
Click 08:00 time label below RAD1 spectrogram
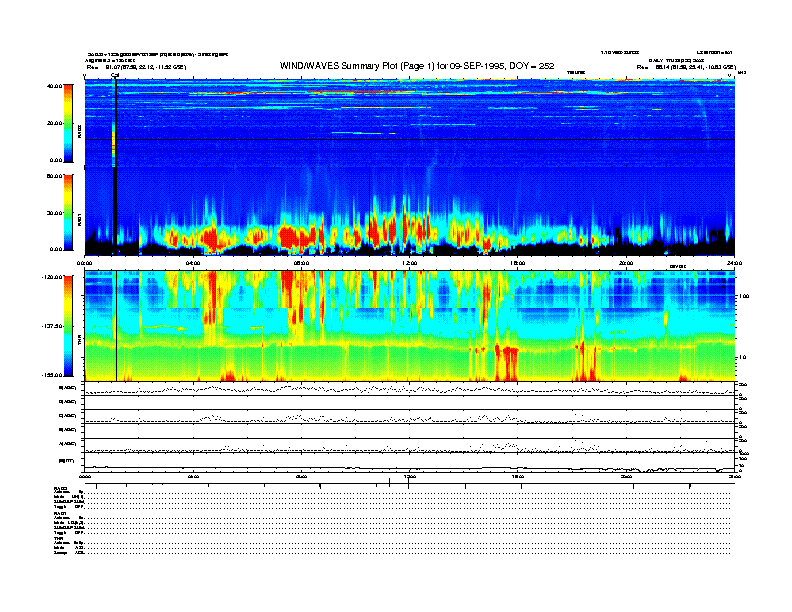(x=301, y=263)
